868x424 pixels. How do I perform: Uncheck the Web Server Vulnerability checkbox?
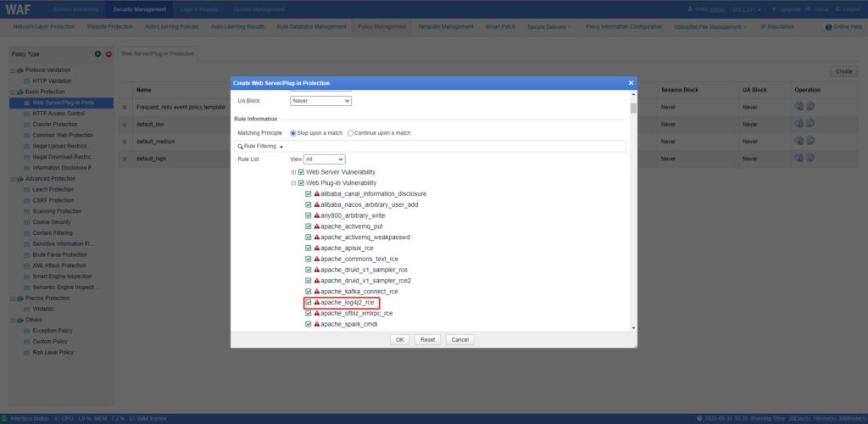coord(301,172)
